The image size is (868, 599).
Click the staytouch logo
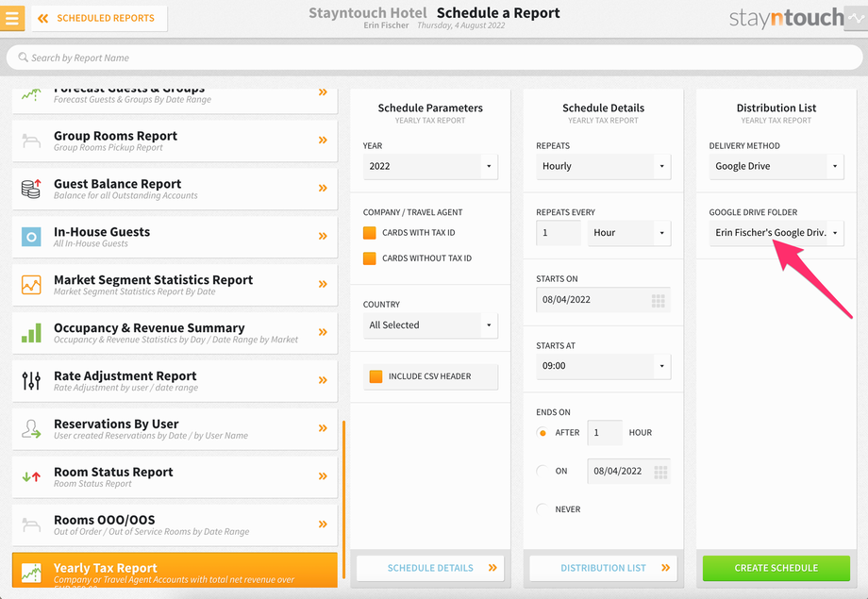pos(786,18)
